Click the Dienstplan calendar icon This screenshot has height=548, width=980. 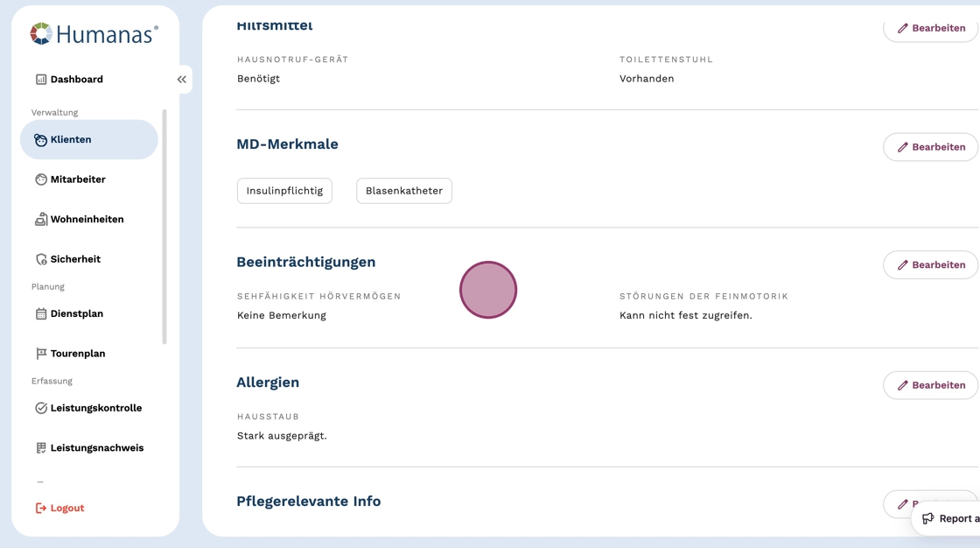[41, 313]
